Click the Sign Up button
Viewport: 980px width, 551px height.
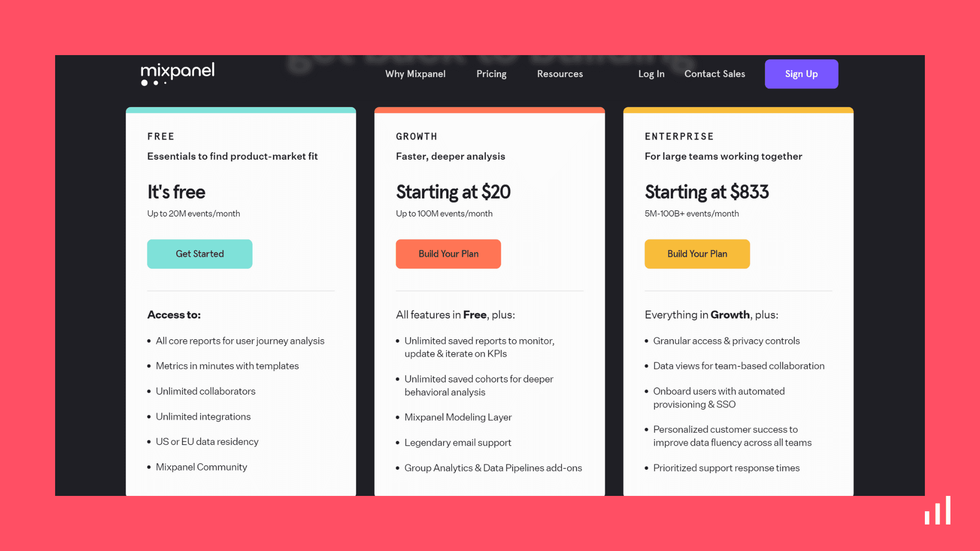click(x=802, y=74)
